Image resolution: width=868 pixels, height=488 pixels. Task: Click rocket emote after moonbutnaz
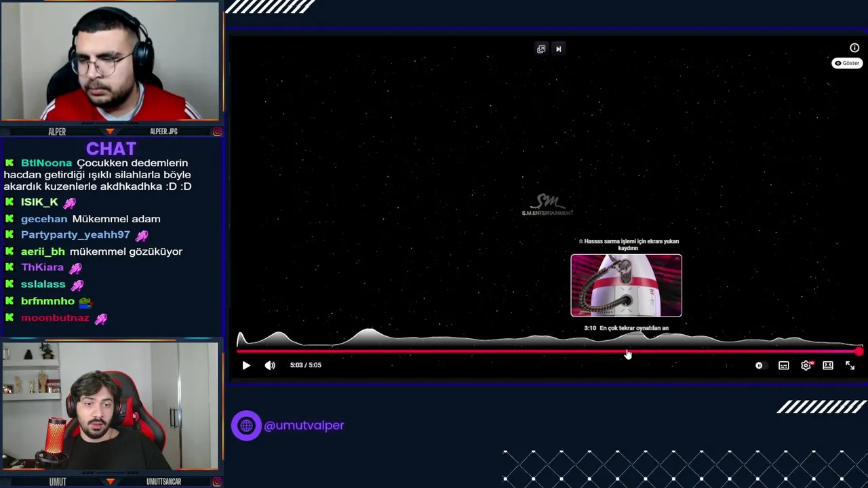(x=100, y=318)
